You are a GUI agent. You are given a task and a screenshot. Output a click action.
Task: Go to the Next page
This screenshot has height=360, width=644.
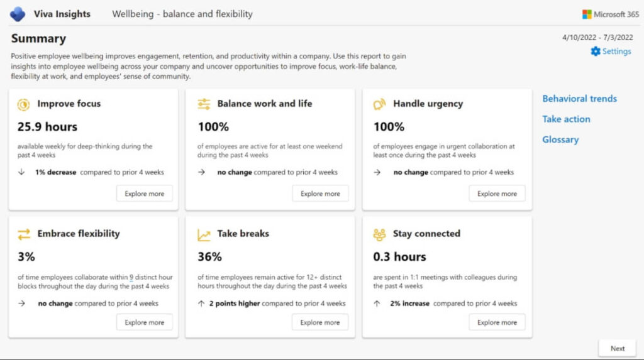point(618,348)
